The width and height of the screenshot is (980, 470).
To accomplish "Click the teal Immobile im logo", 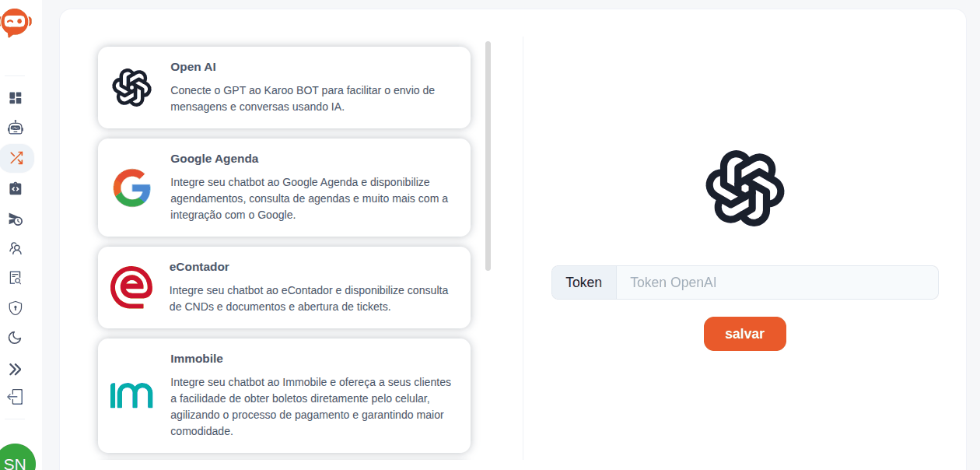I will click(x=131, y=395).
